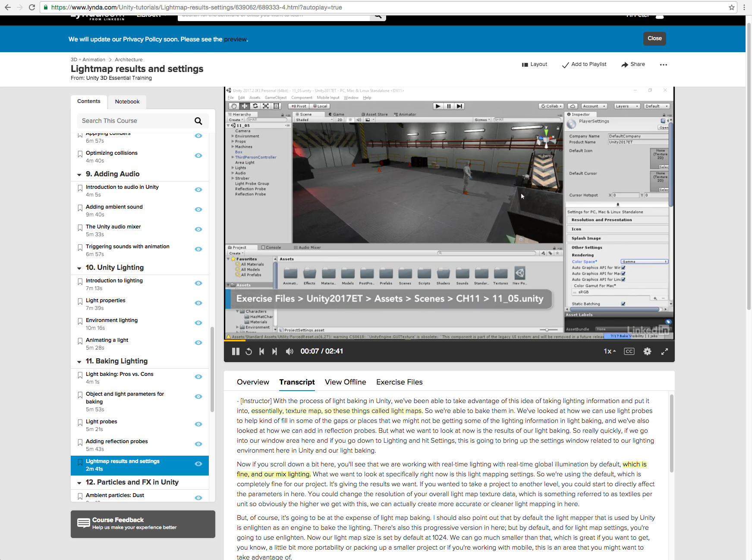Bookmark Optimizing collisions lesson
Image resolution: width=752 pixels, height=560 pixels.
tap(80, 154)
